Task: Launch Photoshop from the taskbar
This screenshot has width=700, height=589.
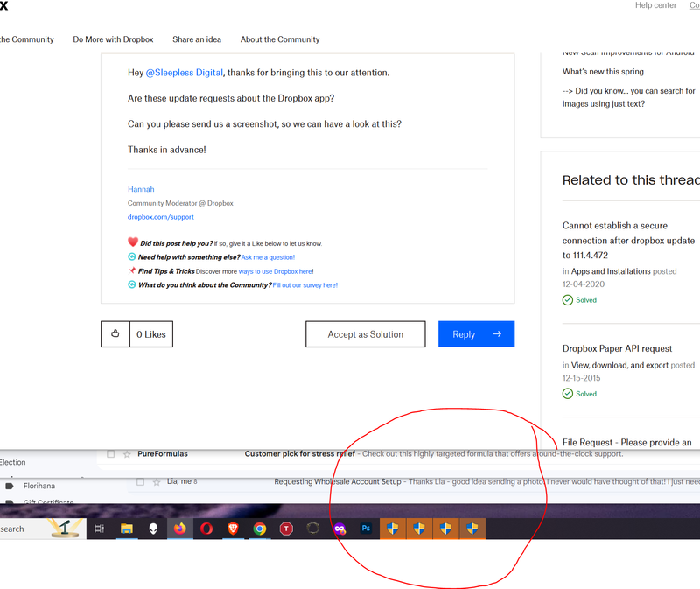Action: point(366,529)
